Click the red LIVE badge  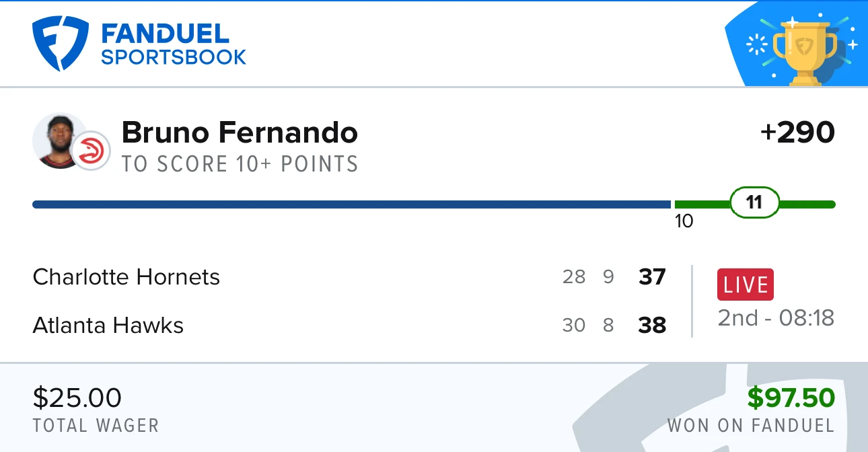click(x=746, y=285)
